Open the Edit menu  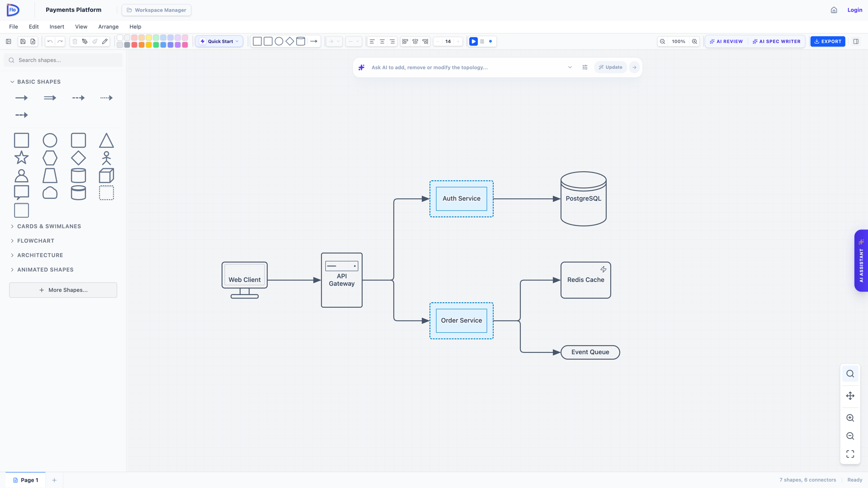[34, 27]
